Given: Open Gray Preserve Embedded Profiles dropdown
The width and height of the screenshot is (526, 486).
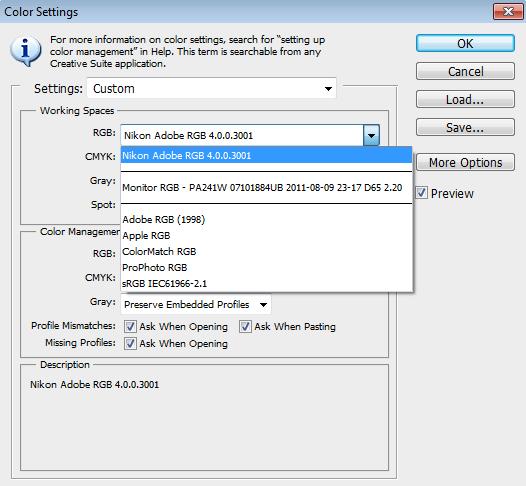Looking at the screenshot, I should click(x=196, y=305).
